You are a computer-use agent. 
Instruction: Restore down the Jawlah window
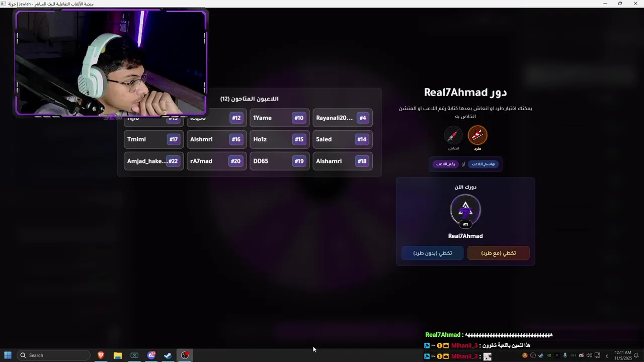[x=620, y=4]
